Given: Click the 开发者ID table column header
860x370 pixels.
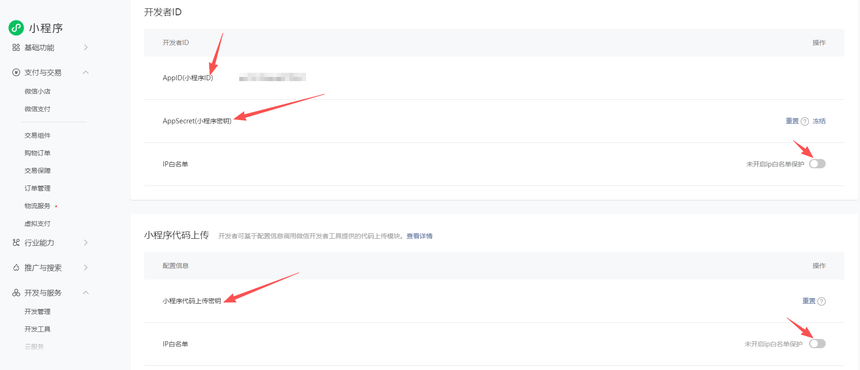Looking at the screenshot, I should point(176,42).
